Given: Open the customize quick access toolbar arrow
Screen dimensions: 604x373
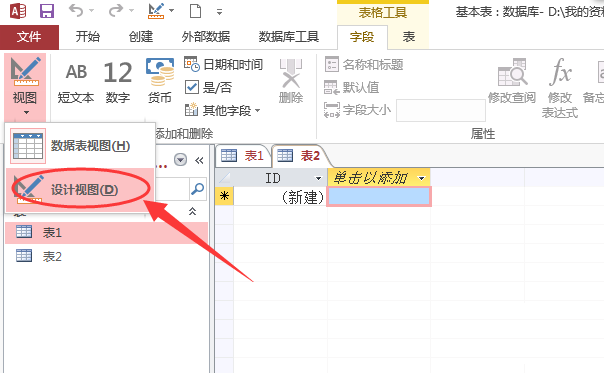Looking at the screenshot, I should pos(219,12).
